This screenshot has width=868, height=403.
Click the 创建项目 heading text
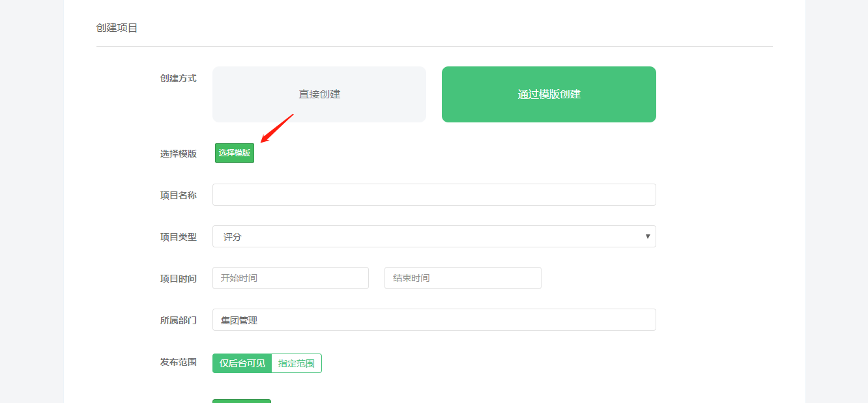tap(117, 28)
